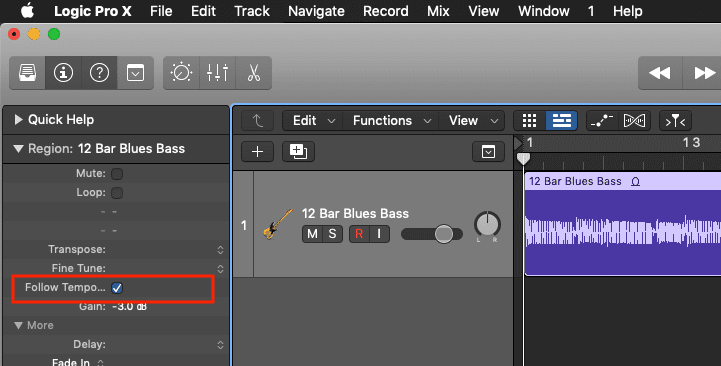Image resolution: width=721 pixels, height=366 pixels.
Task: Select the highlighted list view icon
Action: click(561, 120)
